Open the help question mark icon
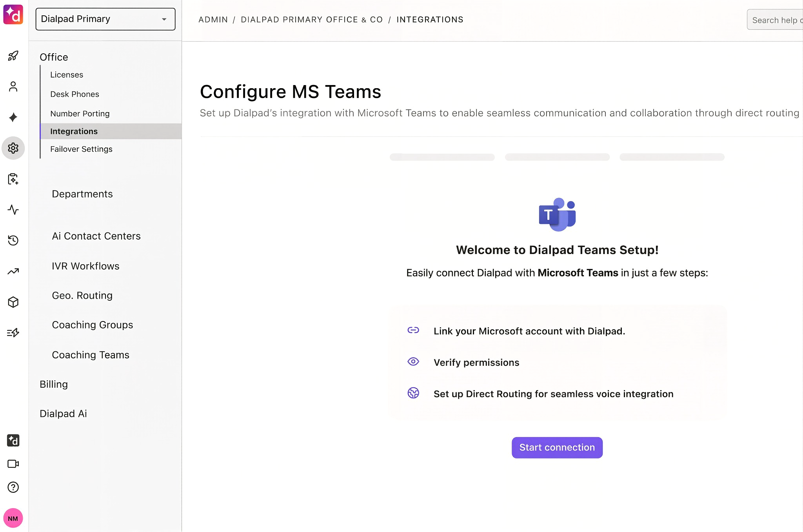Viewport: 803px width, 532px height. pos(13,487)
